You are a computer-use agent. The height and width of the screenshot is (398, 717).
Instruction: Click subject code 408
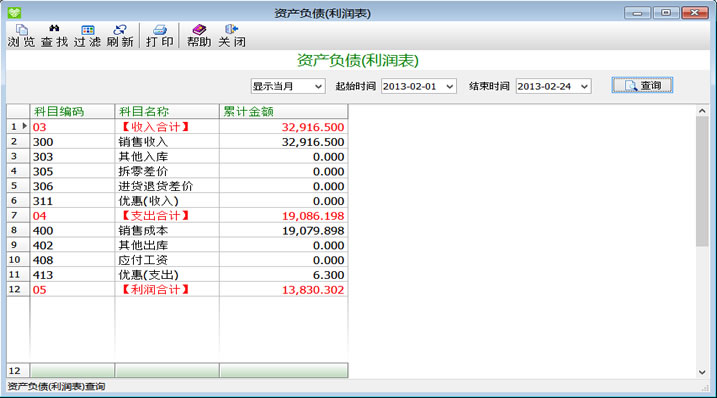click(x=43, y=260)
